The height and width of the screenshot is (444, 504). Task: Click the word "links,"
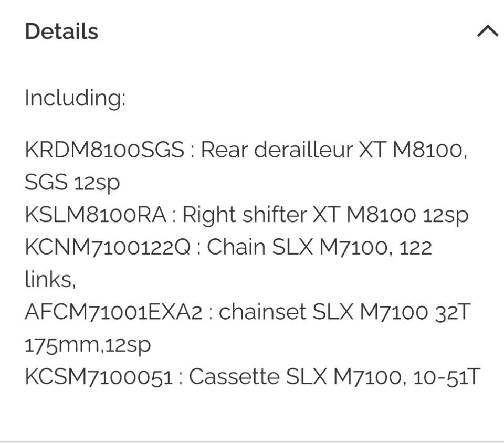tap(50, 280)
